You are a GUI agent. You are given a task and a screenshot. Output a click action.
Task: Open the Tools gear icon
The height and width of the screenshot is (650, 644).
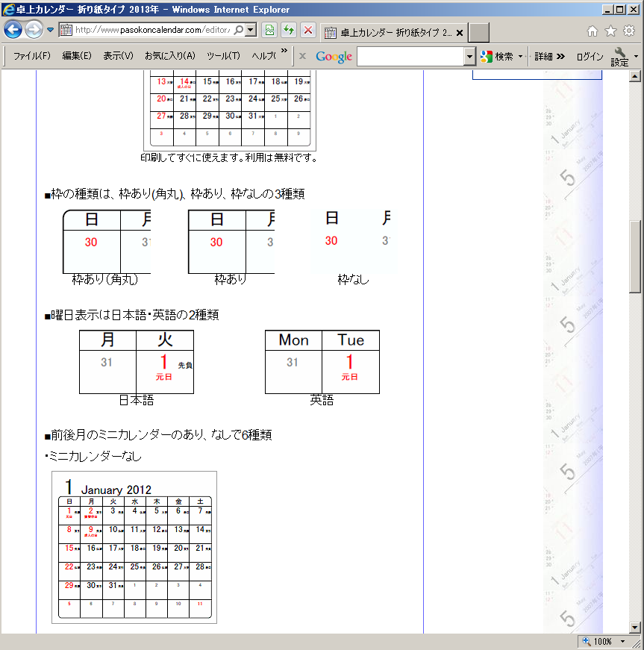pos(629,31)
